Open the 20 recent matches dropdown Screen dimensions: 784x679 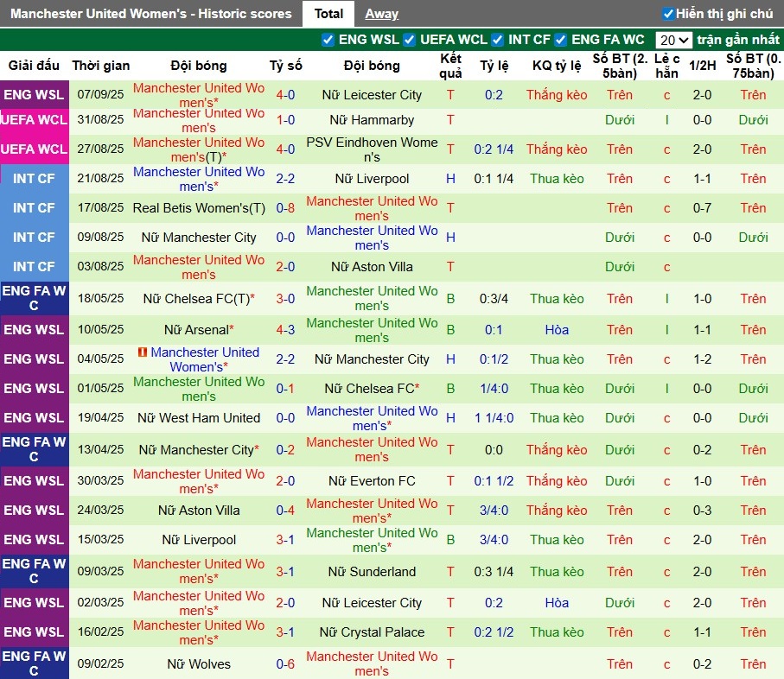point(673,40)
